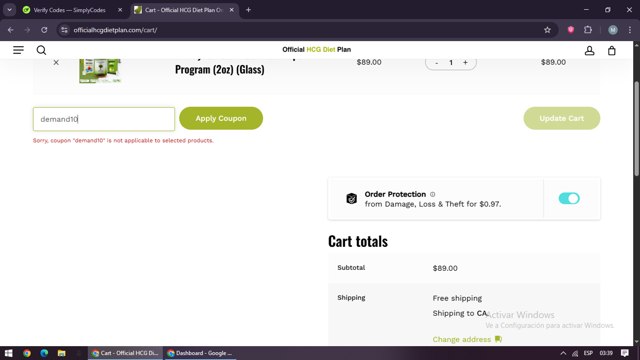Change the ESP input language
The image size is (640, 360).
tap(588, 353)
